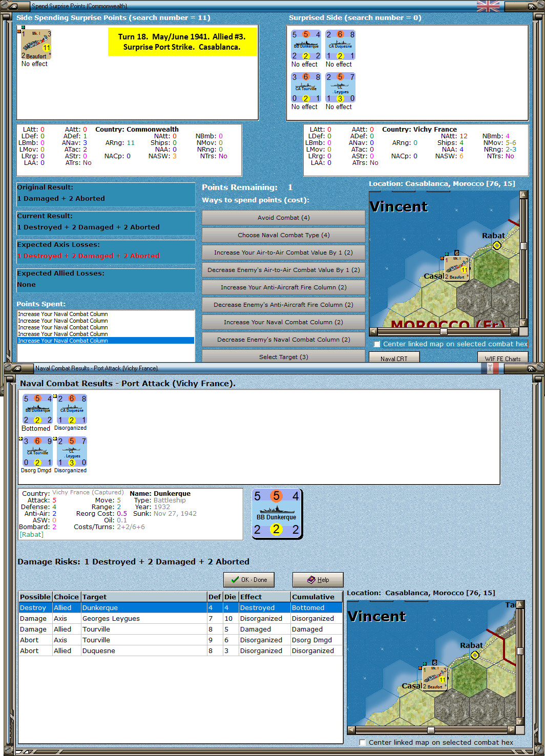
Task: Click the Effect column header
Action: [264, 597]
